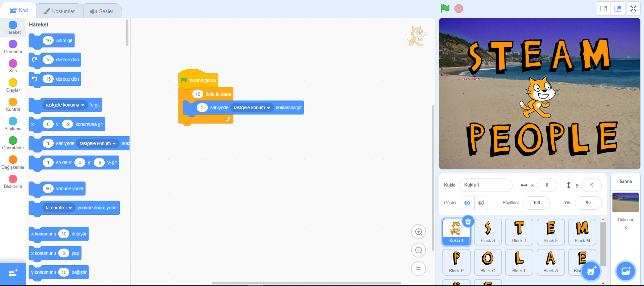Open the choose a sprite button
Viewport: 644px width, 286px height.
(x=591, y=271)
